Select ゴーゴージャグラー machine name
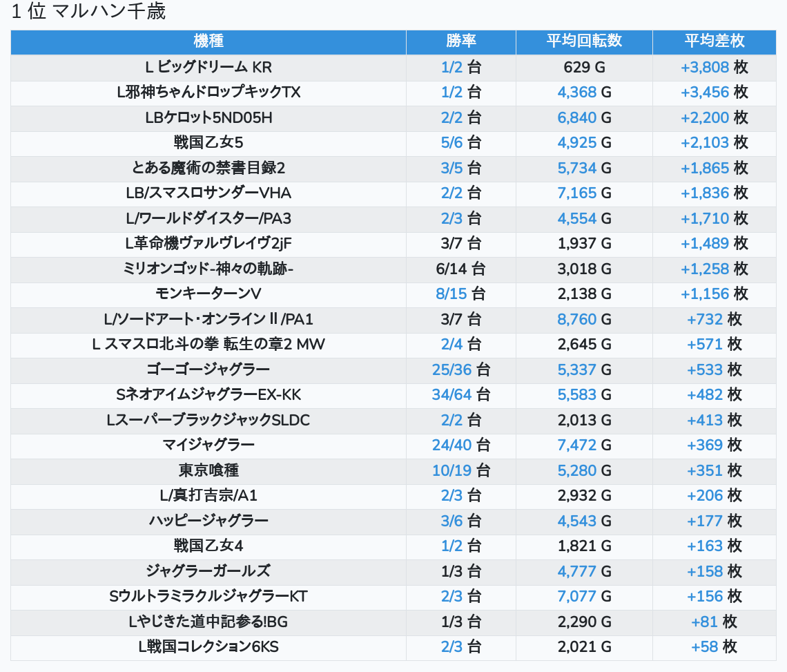787x672 pixels. coord(208,369)
